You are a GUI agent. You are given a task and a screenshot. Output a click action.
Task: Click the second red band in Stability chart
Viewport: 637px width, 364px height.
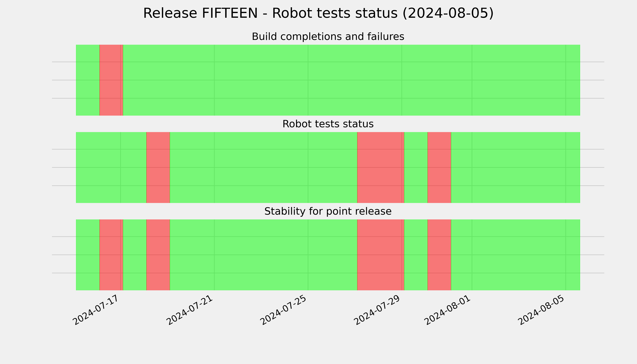(158, 255)
